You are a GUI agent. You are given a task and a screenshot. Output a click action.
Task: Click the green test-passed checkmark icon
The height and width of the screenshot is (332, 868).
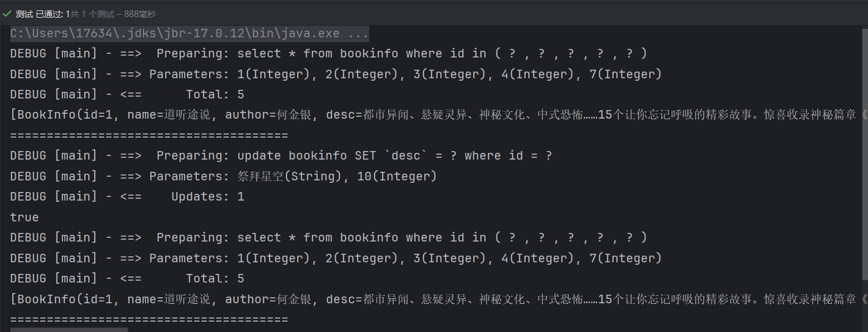7,14
